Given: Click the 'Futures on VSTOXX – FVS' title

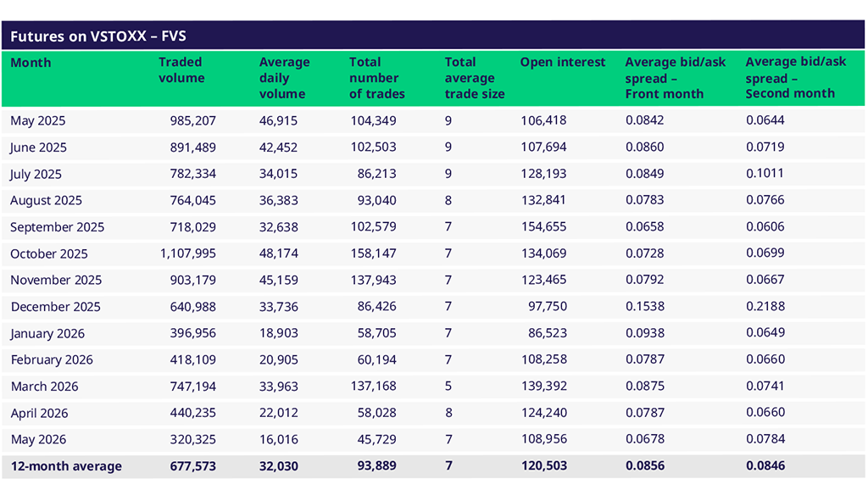Looking at the screenshot, I should coord(98,36).
